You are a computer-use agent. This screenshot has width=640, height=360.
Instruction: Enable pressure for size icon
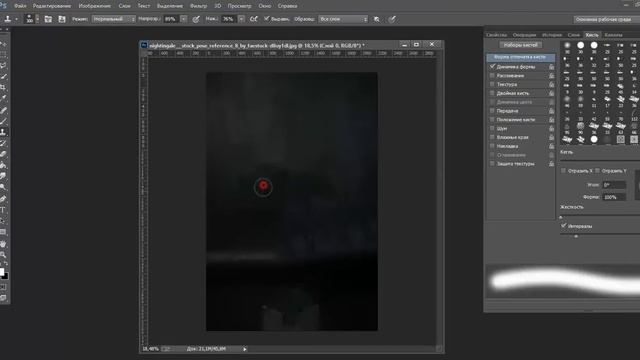tap(392, 19)
